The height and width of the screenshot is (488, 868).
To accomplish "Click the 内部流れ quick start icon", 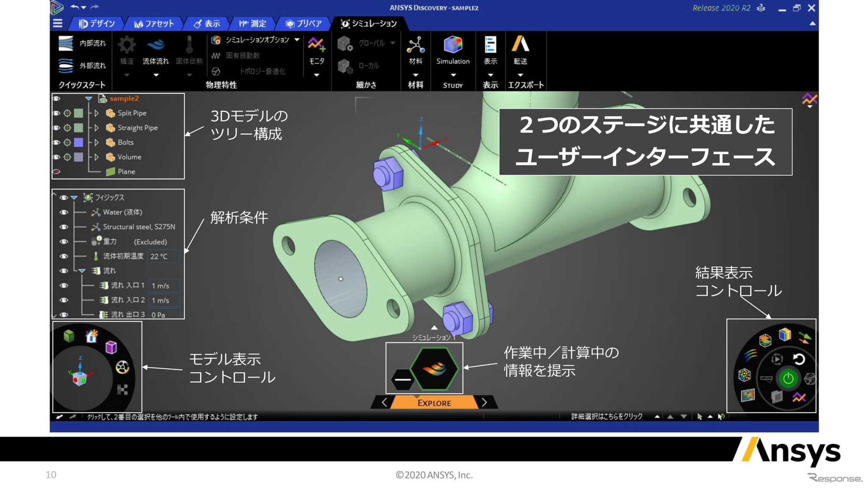I will point(66,44).
